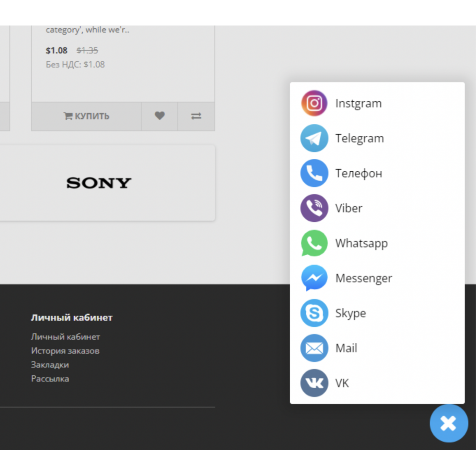Open Viber using the purple icon
The width and height of the screenshot is (476, 476).
click(x=314, y=208)
